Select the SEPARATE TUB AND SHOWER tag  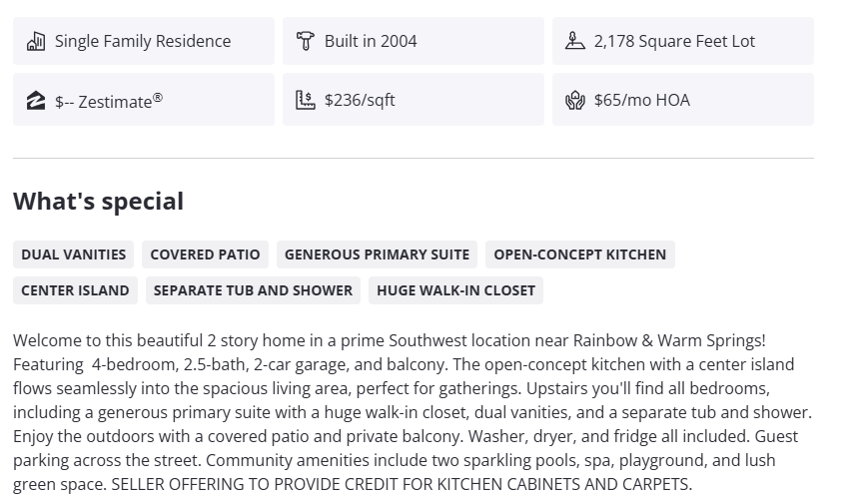point(251,290)
